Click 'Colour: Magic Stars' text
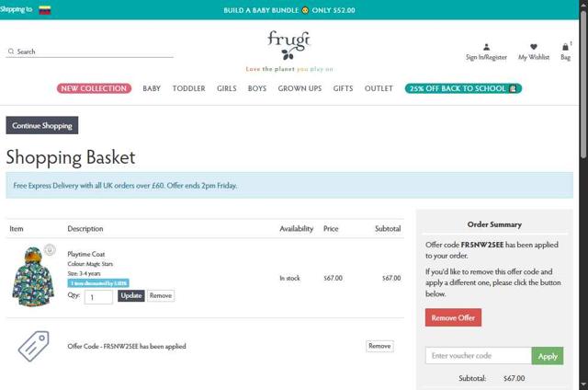 pyautogui.click(x=90, y=264)
